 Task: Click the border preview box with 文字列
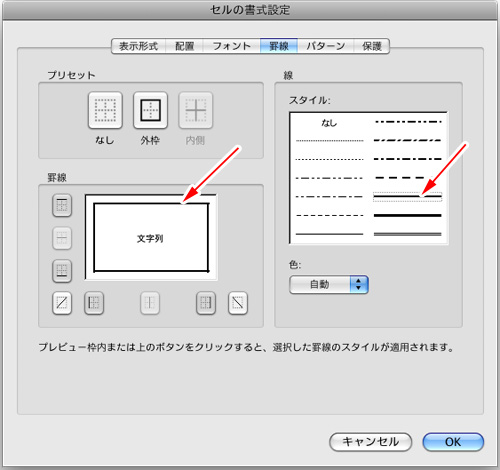click(x=151, y=237)
